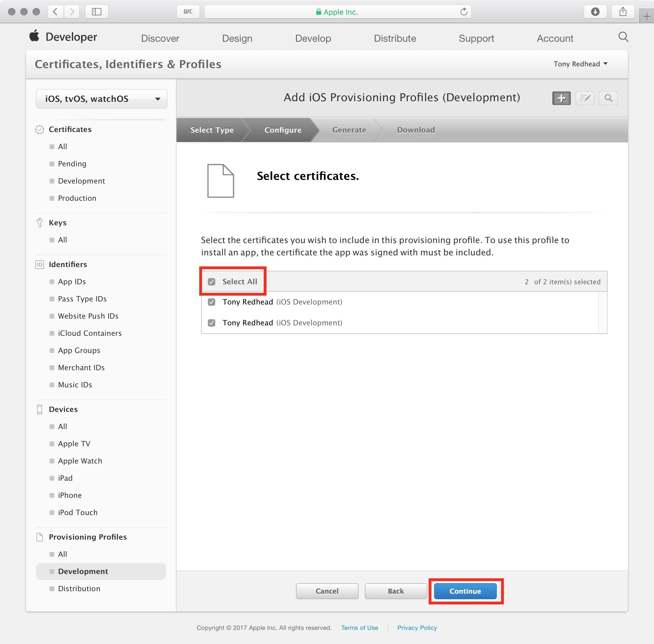This screenshot has width=654, height=644.
Task: Open Distribution provisioning profiles
Action: (79, 589)
